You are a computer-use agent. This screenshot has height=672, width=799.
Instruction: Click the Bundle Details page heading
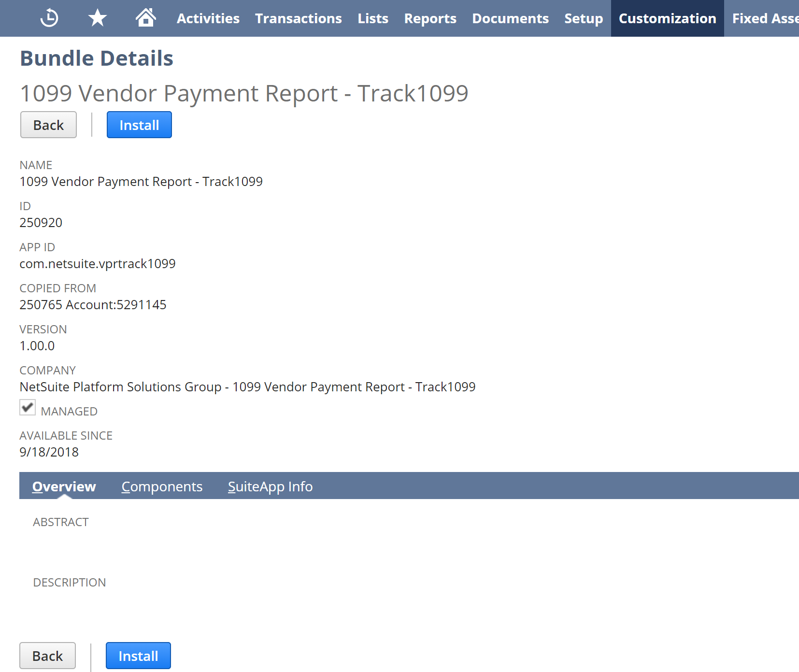pos(97,58)
